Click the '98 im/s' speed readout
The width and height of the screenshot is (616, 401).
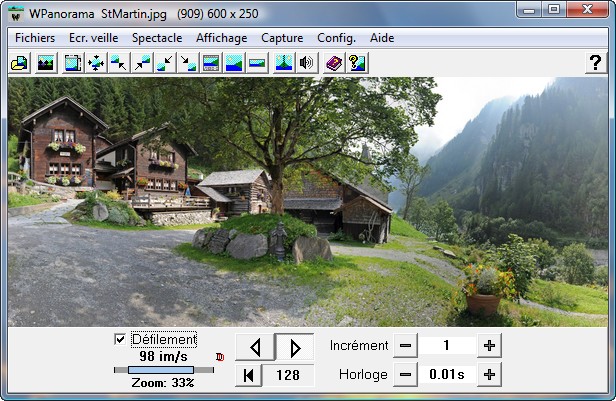[x=163, y=356]
